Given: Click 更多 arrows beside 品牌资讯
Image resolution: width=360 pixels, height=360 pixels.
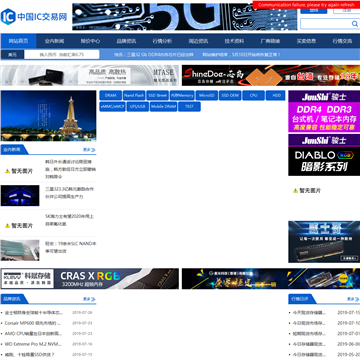Looking at the screenshot, I should click(x=89, y=299).
